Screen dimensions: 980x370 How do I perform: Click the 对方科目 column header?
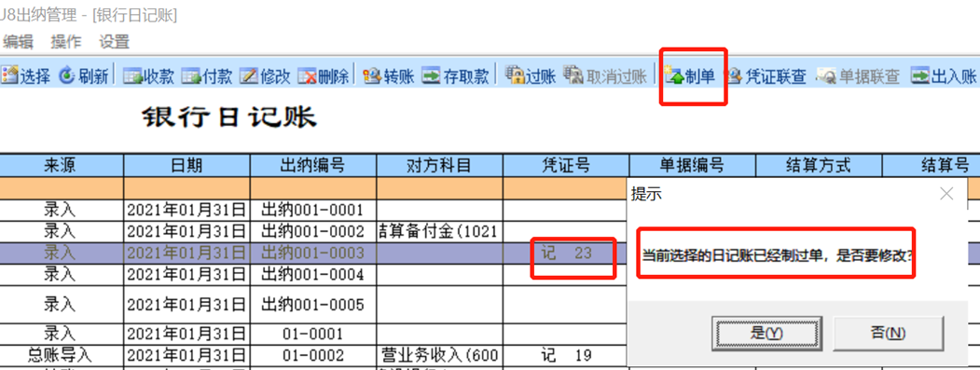[439, 166]
